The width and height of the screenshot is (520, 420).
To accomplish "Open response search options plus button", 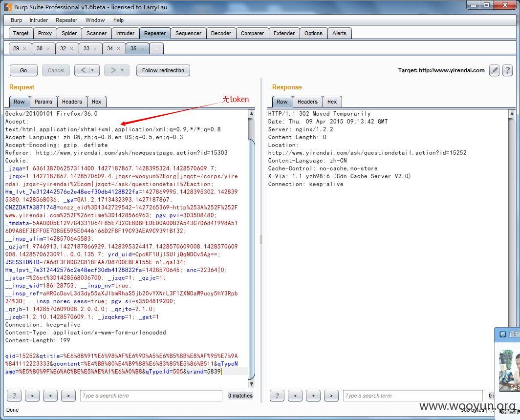I will [x=313, y=396].
